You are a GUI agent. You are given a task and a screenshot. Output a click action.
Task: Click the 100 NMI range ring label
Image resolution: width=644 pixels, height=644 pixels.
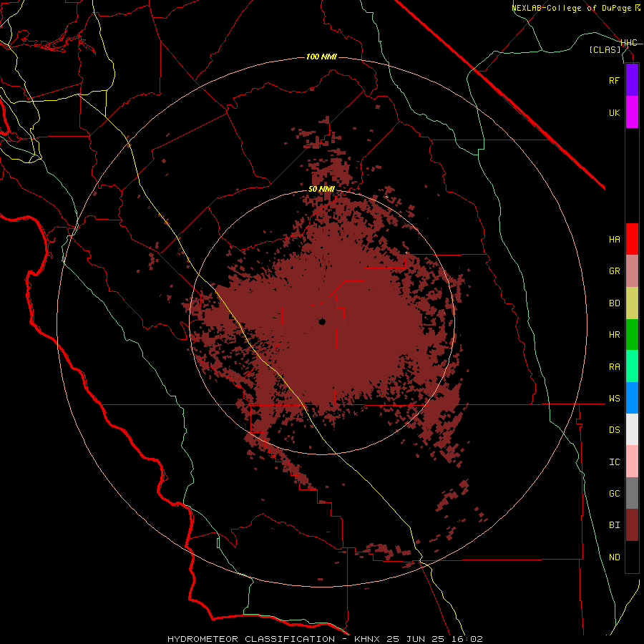pyautogui.click(x=321, y=57)
